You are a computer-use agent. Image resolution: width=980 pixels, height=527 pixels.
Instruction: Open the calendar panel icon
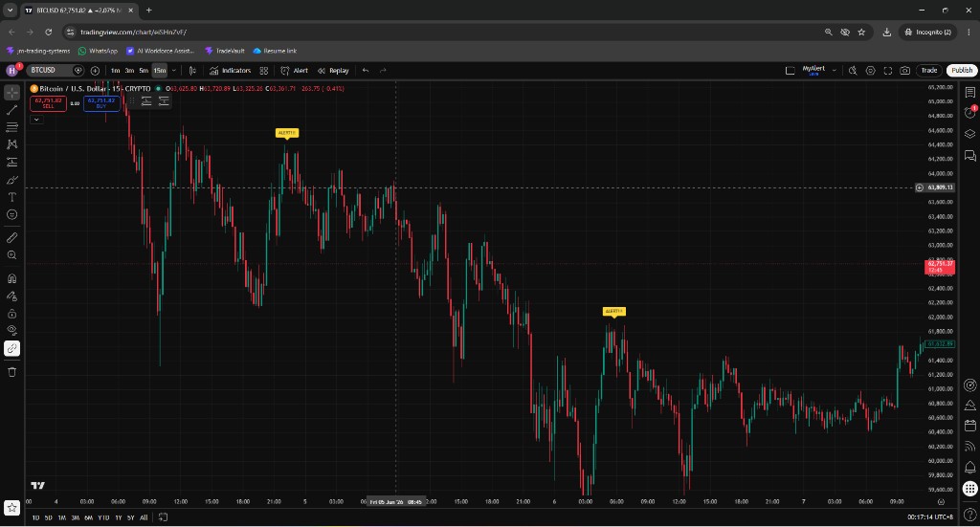click(x=970, y=426)
